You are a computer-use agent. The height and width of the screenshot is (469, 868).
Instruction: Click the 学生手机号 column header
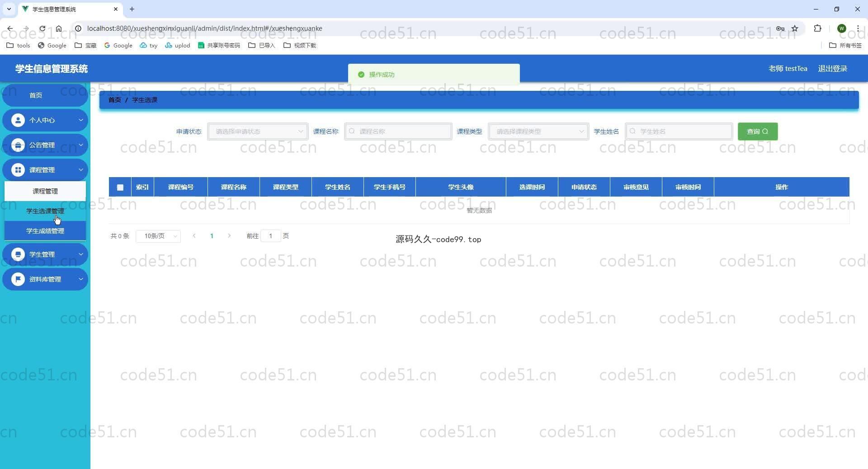pyautogui.click(x=390, y=187)
